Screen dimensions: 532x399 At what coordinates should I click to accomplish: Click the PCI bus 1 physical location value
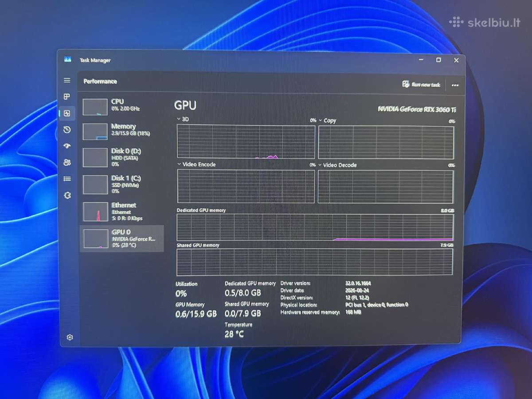tap(376, 305)
